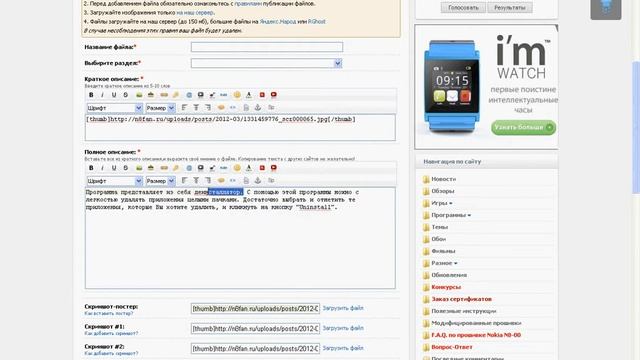
Task: Expand the Игры navigation item
Action: [442, 203]
